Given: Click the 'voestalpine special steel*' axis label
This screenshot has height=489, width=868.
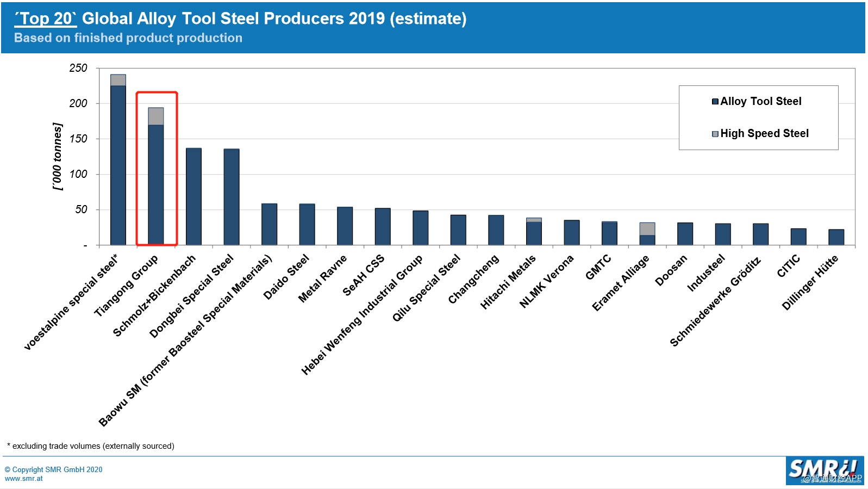Looking at the screenshot, I should pyautogui.click(x=71, y=302).
